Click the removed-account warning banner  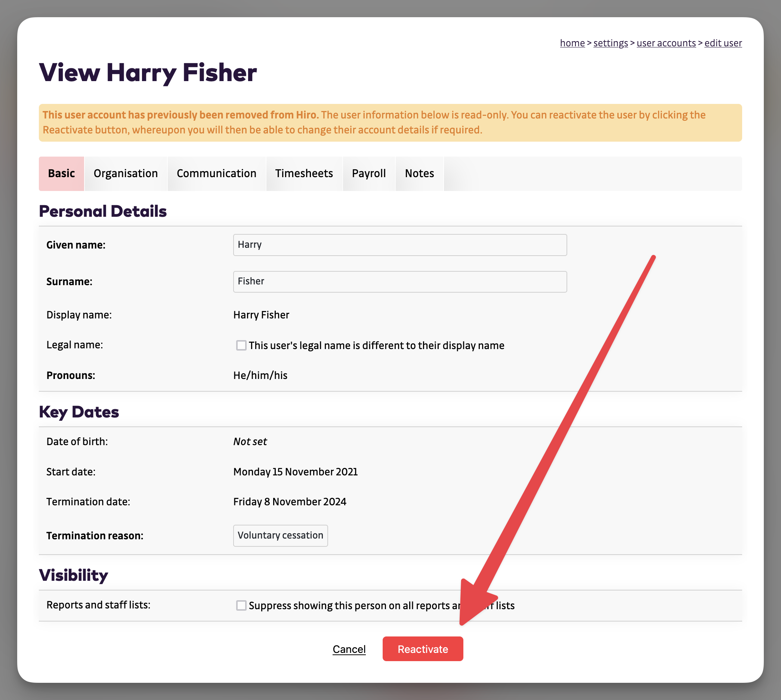pyautogui.click(x=390, y=123)
